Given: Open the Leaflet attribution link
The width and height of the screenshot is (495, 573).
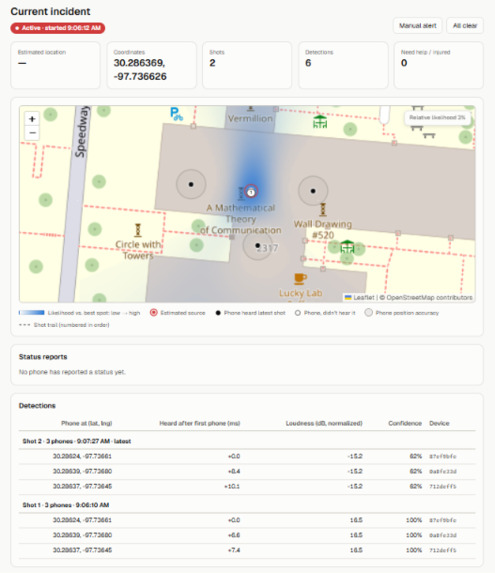Looking at the screenshot, I should coord(363,297).
